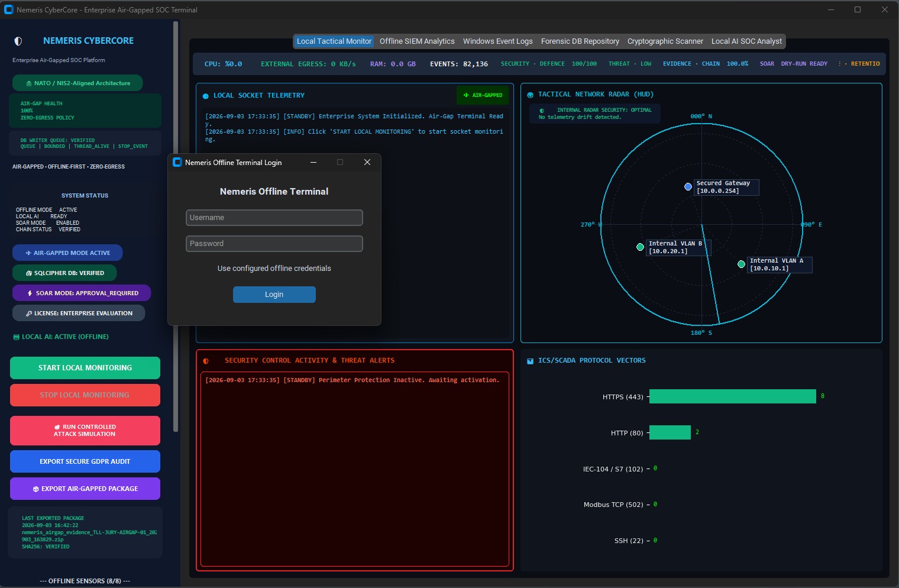Click EVIDENCE · CHAIN 100.0% status
The height and width of the screenshot is (588, 899).
pos(706,64)
